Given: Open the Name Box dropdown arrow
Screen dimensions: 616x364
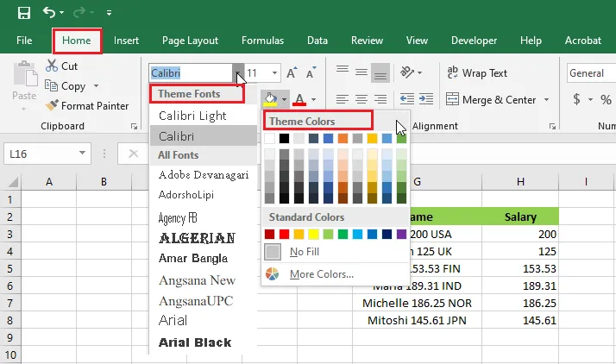Looking at the screenshot, I should point(82,154).
